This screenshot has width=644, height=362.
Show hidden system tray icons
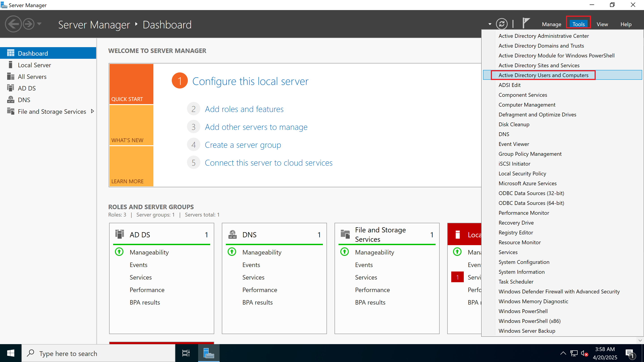click(563, 353)
